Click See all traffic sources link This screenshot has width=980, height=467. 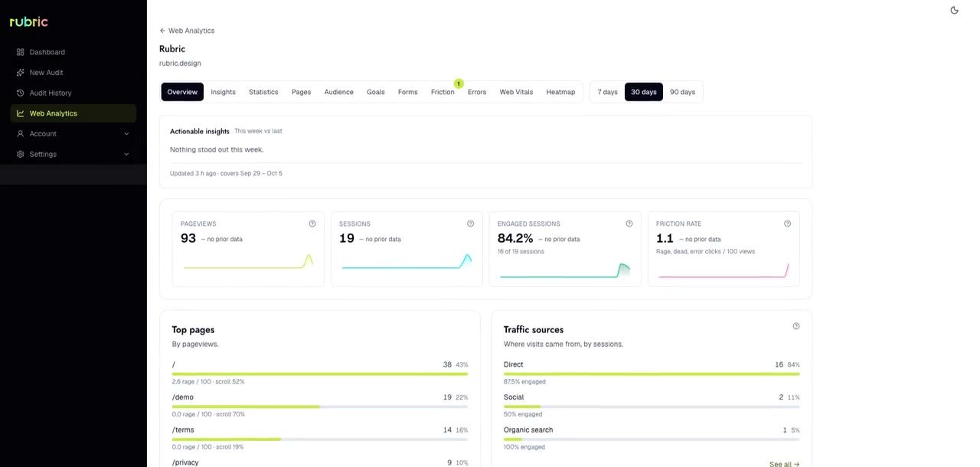785,464
